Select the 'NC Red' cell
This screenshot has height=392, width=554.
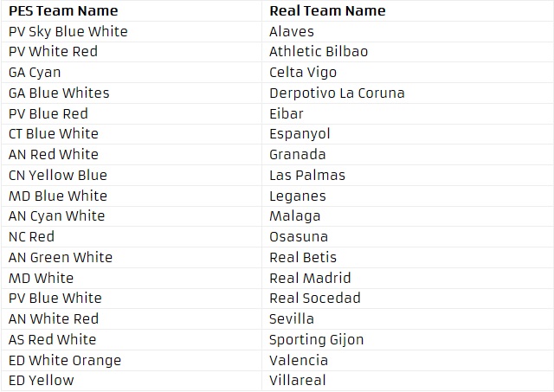pyautogui.click(x=31, y=237)
